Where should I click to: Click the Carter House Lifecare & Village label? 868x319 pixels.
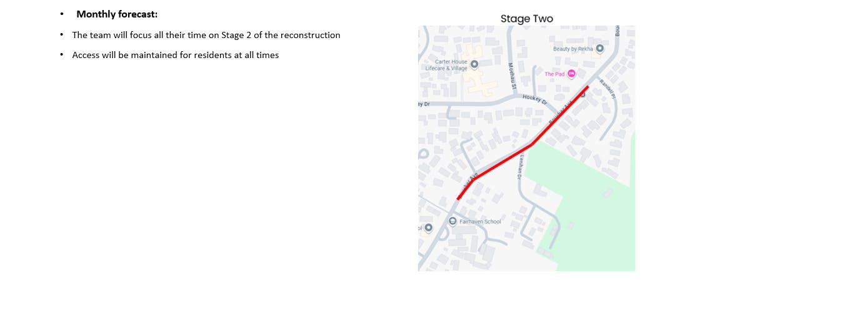[x=446, y=65]
